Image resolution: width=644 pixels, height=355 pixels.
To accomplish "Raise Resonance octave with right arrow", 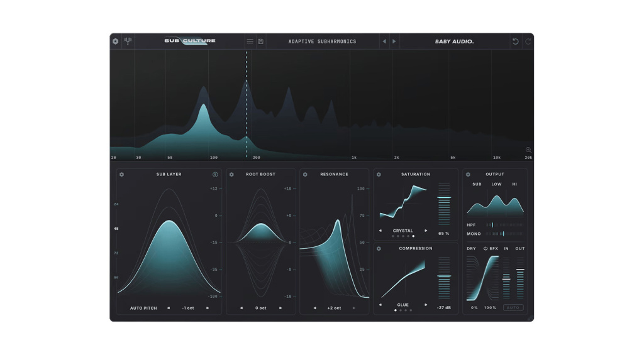I will (353, 309).
